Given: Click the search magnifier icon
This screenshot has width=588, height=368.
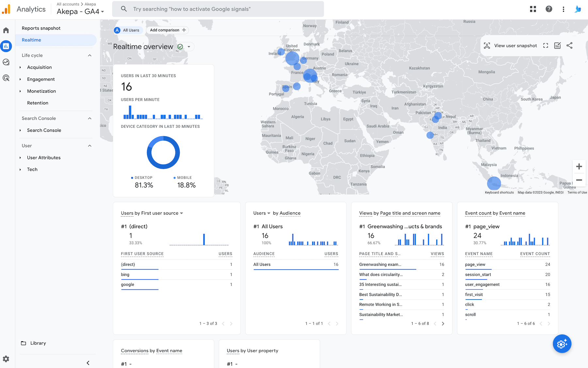Looking at the screenshot, I should pyautogui.click(x=124, y=9).
